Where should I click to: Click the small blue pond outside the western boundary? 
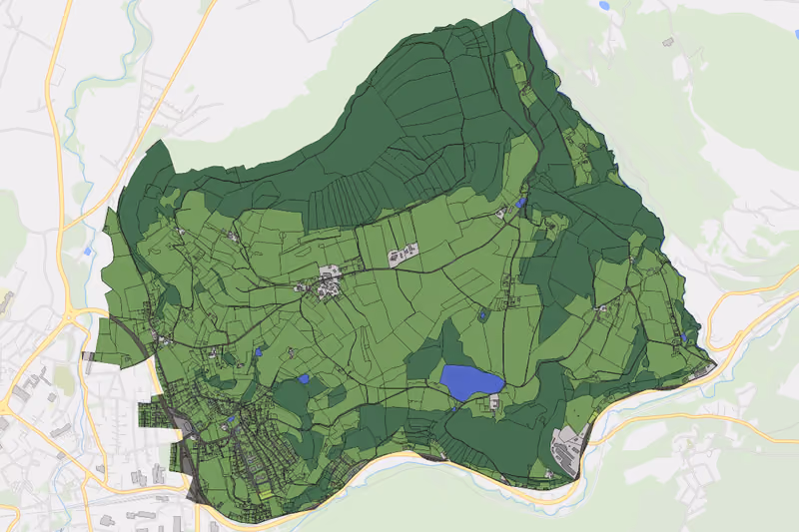click(88, 251)
